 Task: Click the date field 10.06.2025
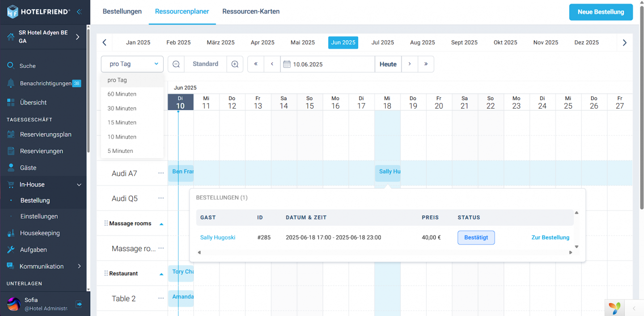point(328,64)
